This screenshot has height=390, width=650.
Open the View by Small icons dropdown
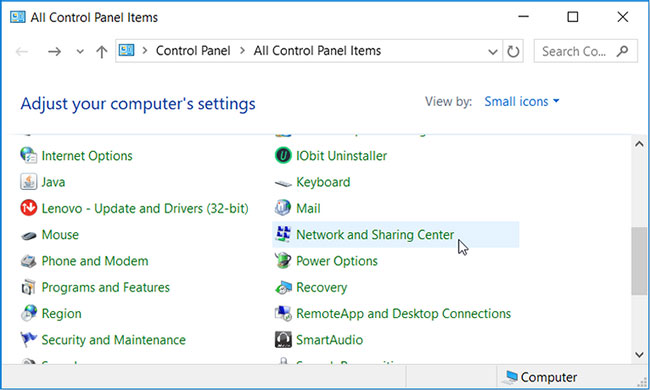pos(522,102)
